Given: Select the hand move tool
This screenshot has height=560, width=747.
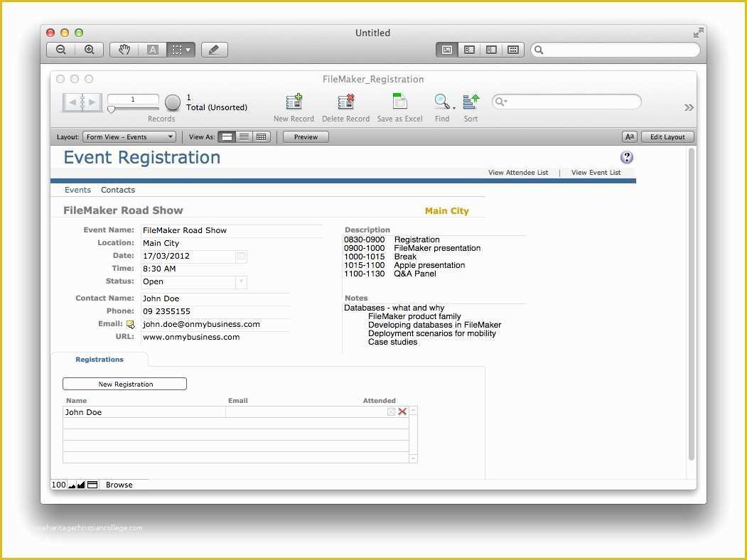Looking at the screenshot, I should 124,50.
